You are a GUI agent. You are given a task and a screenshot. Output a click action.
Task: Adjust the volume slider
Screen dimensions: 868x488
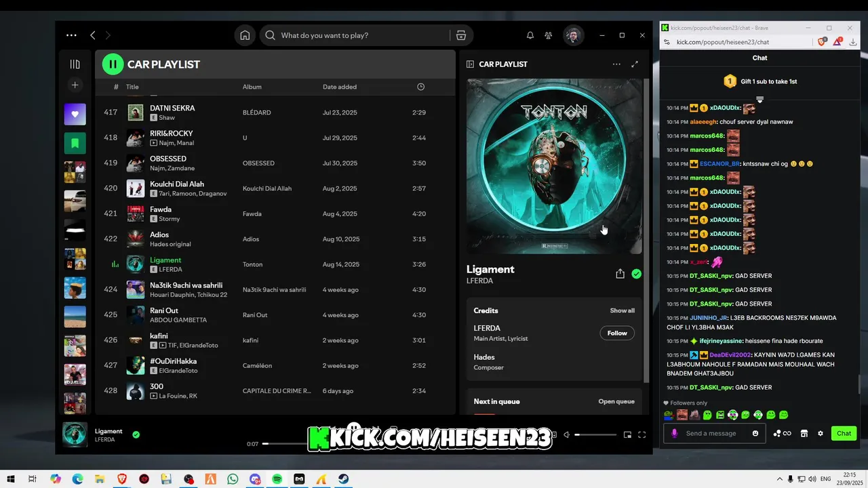pos(595,434)
